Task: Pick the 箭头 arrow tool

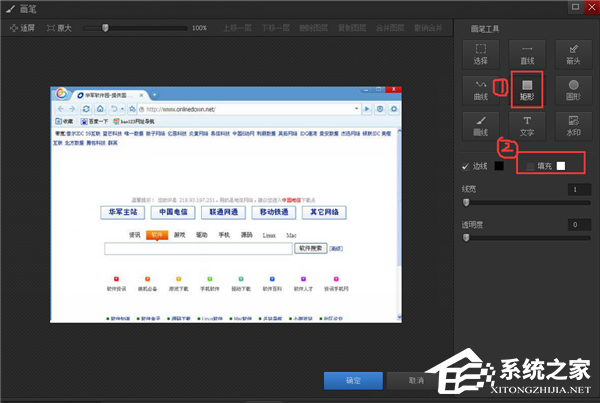Action: click(573, 54)
